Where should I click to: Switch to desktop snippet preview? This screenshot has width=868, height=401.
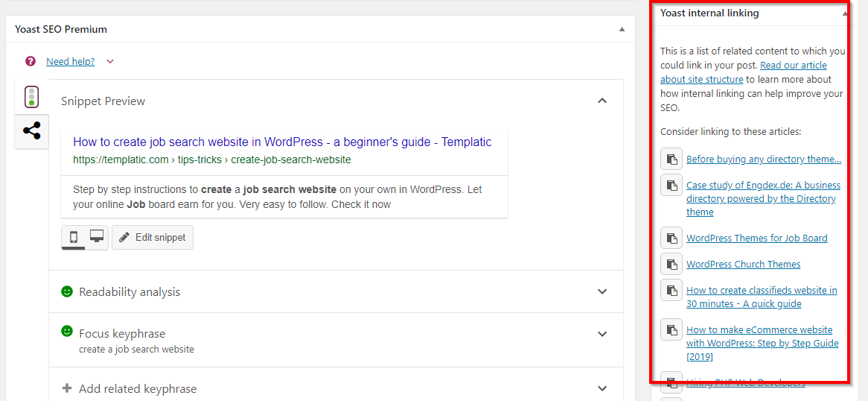point(97,237)
